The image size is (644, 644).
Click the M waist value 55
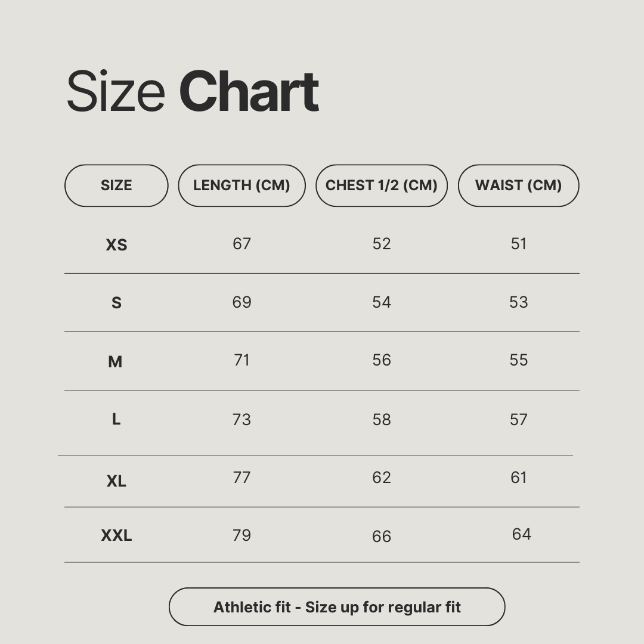[x=519, y=360]
